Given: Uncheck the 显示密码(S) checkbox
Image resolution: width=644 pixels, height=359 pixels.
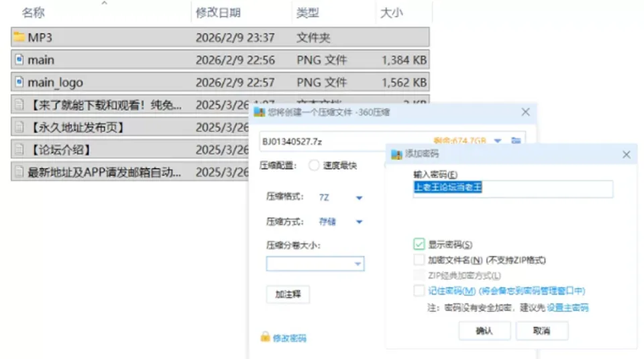Looking at the screenshot, I should pyautogui.click(x=419, y=244).
